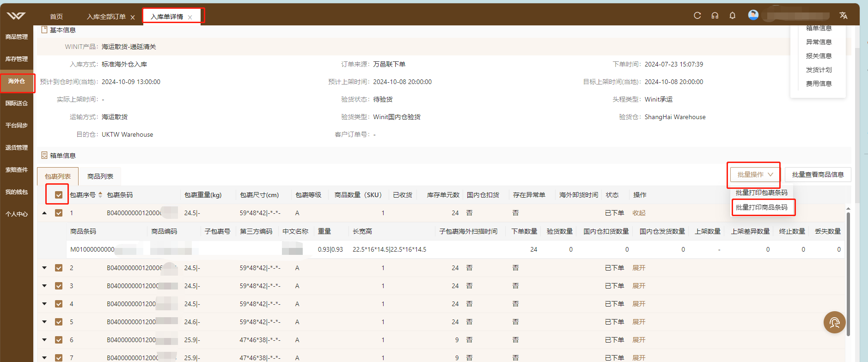
Task: Jump to 发货计划 section anchor
Action: 819,70
